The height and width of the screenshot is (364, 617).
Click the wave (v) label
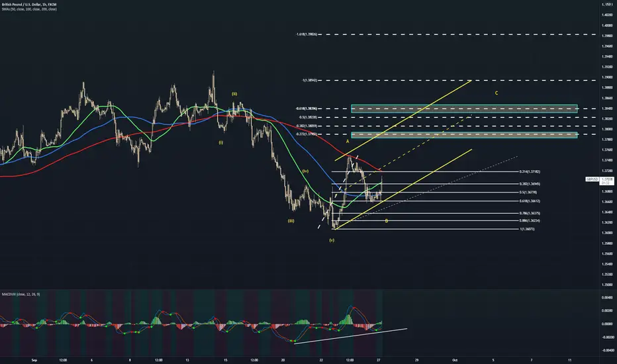click(x=332, y=240)
